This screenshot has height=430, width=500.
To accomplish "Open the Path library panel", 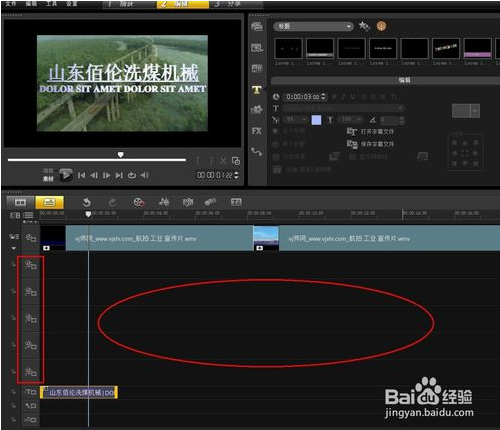I will point(257,152).
